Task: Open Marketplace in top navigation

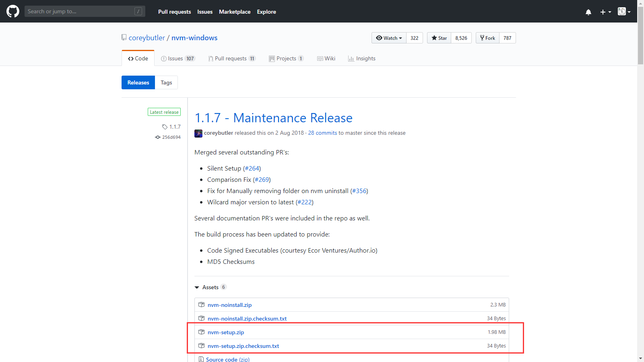Action: click(x=235, y=12)
